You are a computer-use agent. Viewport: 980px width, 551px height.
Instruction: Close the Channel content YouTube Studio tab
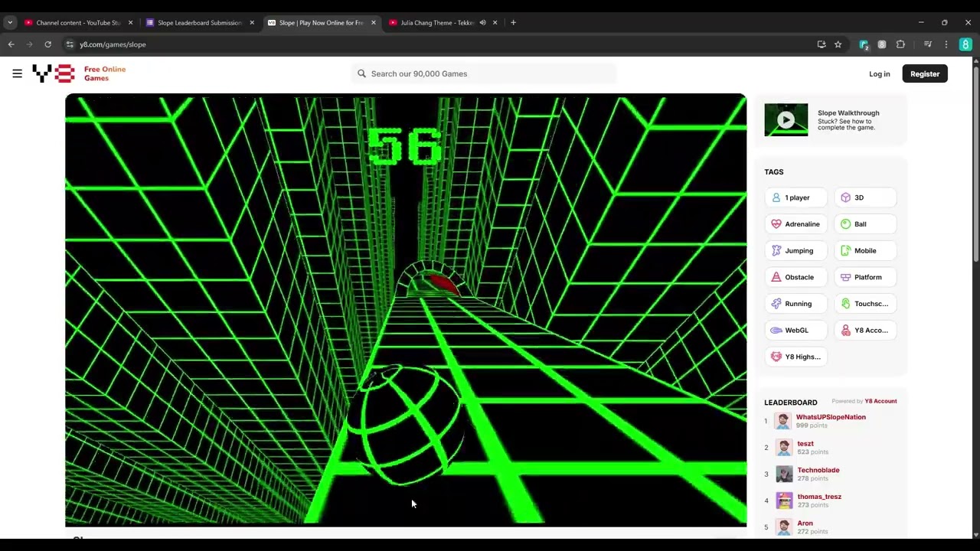130,22
